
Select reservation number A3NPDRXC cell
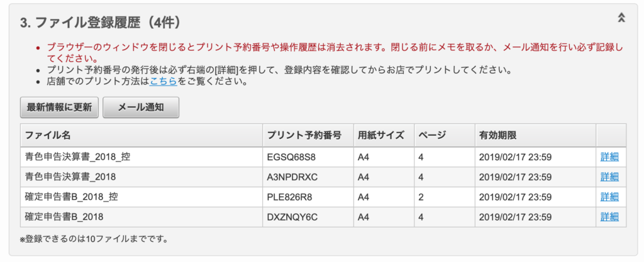292,177
